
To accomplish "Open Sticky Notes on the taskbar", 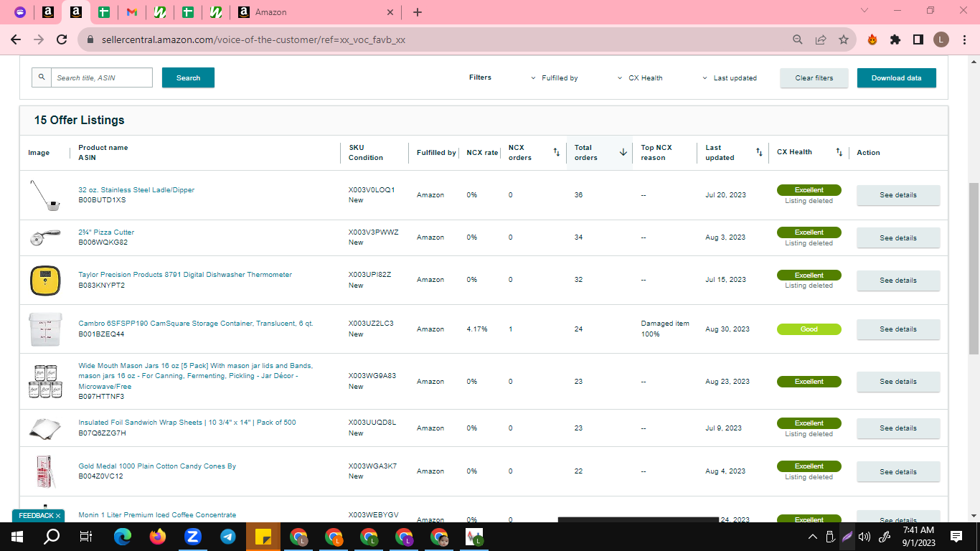I will click(263, 536).
